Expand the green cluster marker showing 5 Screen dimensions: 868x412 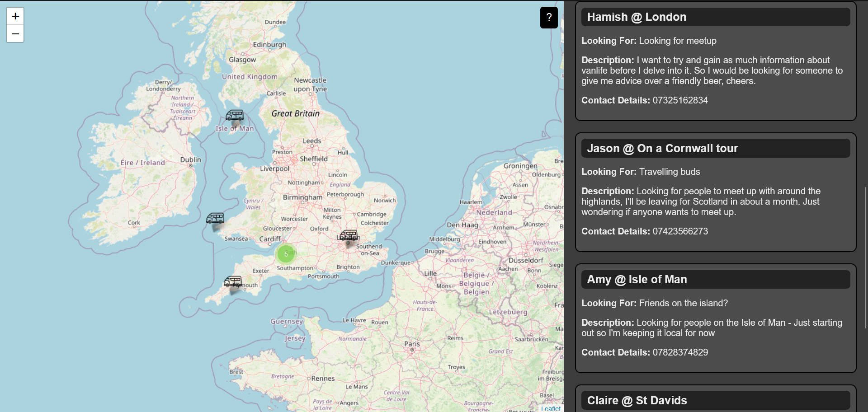(286, 254)
